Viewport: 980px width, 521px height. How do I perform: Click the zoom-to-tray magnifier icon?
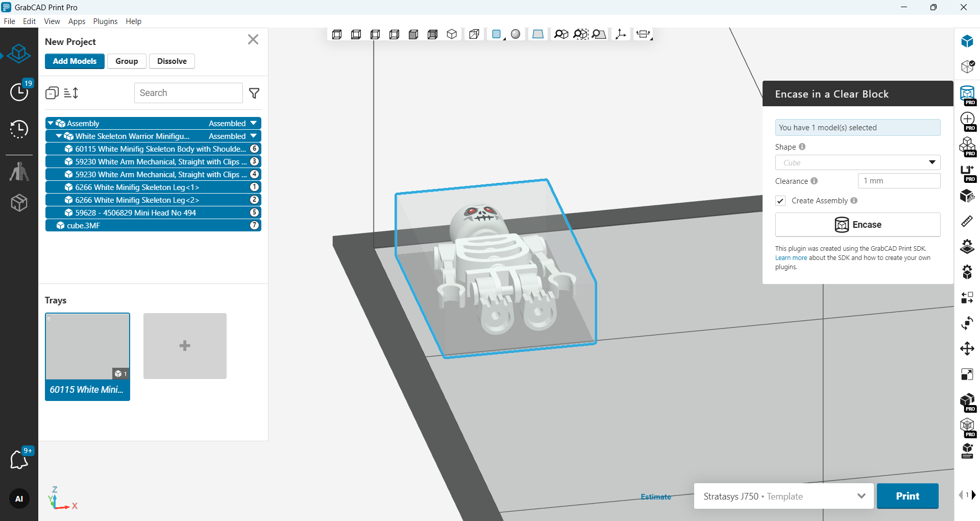tap(599, 34)
